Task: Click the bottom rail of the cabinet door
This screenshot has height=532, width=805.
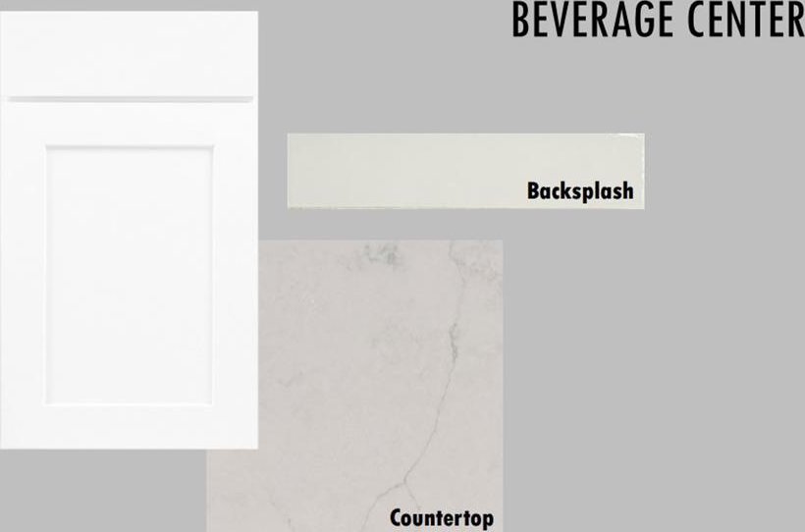Action: coord(129,426)
